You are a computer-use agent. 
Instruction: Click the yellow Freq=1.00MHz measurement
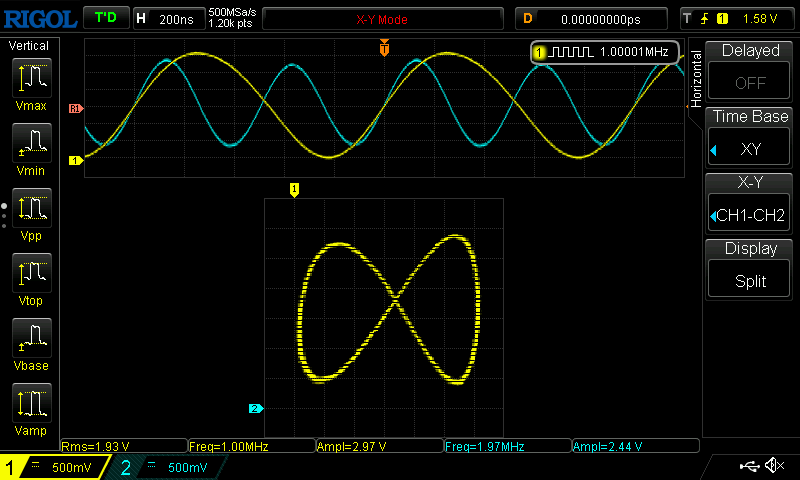[252, 446]
